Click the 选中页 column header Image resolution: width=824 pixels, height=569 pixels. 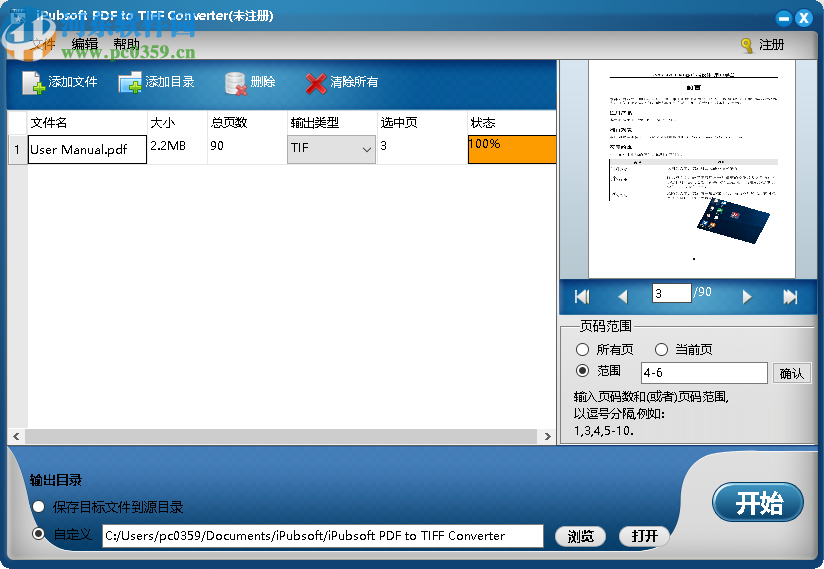point(422,123)
